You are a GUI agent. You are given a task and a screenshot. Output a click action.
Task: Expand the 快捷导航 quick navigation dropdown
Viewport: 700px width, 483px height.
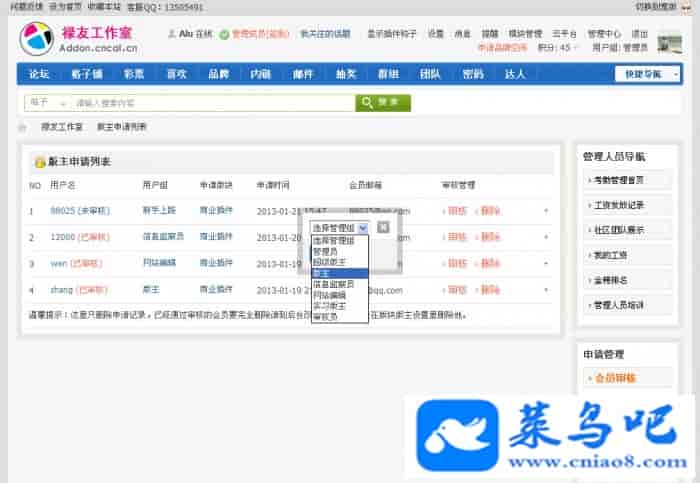click(647, 74)
